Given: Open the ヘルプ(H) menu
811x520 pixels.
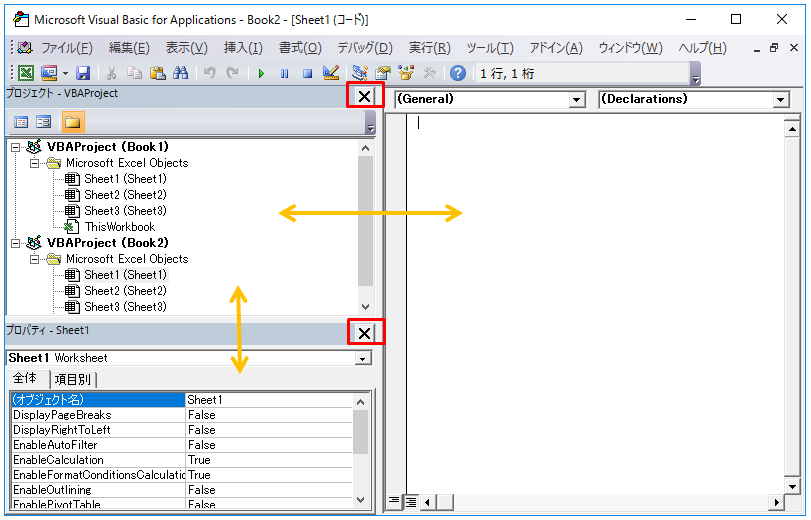Looking at the screenshot, I should (702, 48).
